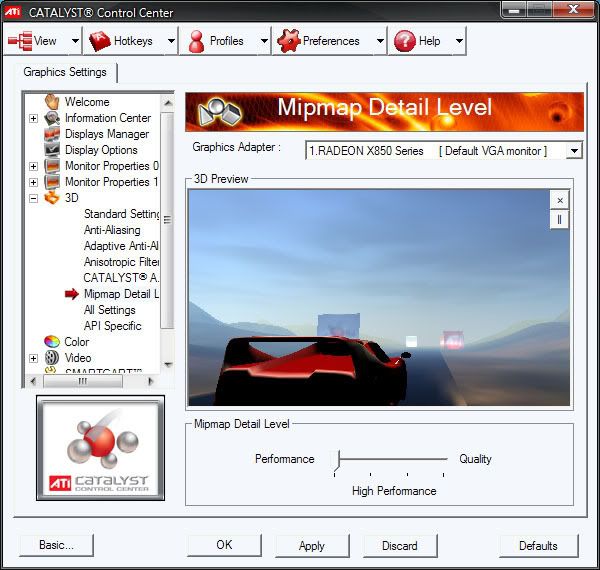600x570 pixels.
Task: Open the View dropdown arrow
Action: 75,41
